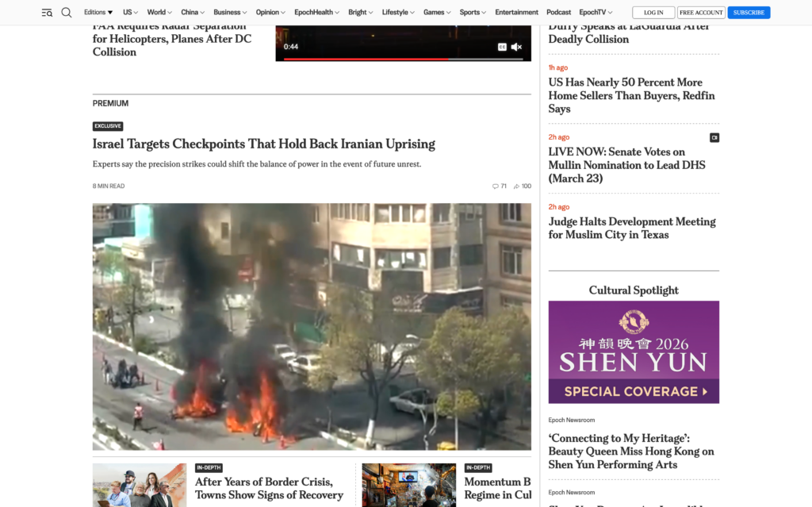Image resolution: width=812 pixels, height=507 pixels.
Task: Open the burning street article image
Action: pos(312,326)
